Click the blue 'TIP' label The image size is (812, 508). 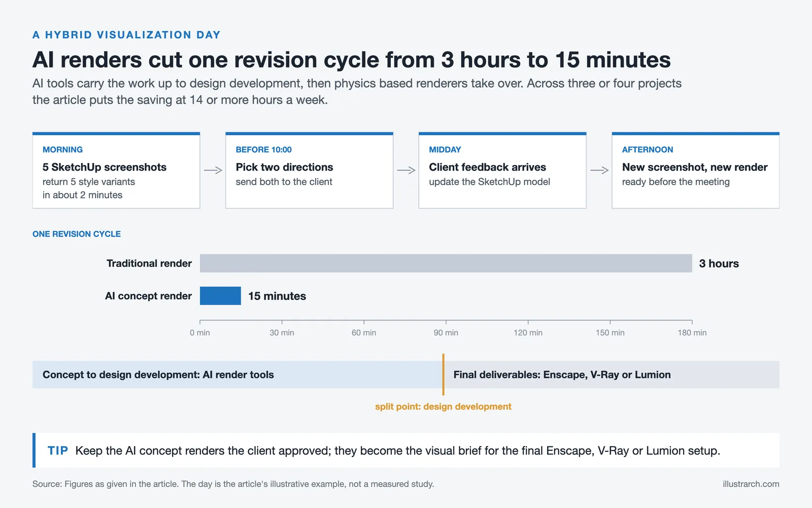click(x=58, y=451)
